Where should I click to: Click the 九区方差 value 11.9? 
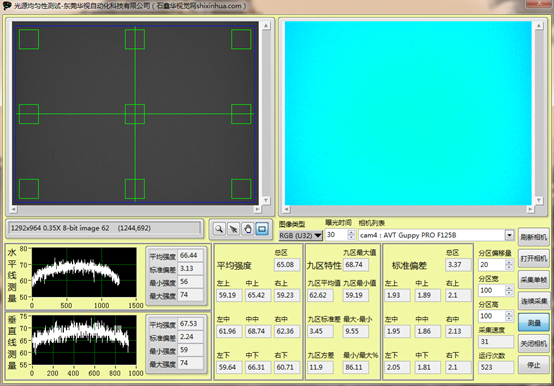click(x=320, y=367)
